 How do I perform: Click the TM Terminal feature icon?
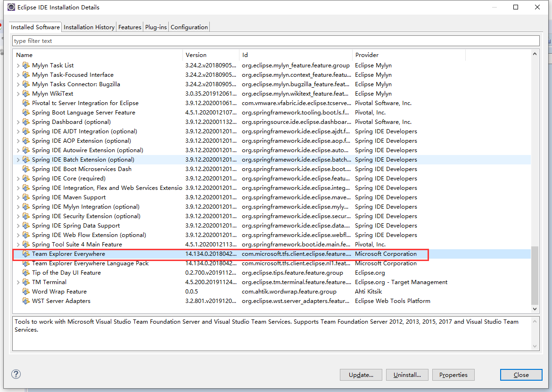pyautogui.click(x=26, y=282)
